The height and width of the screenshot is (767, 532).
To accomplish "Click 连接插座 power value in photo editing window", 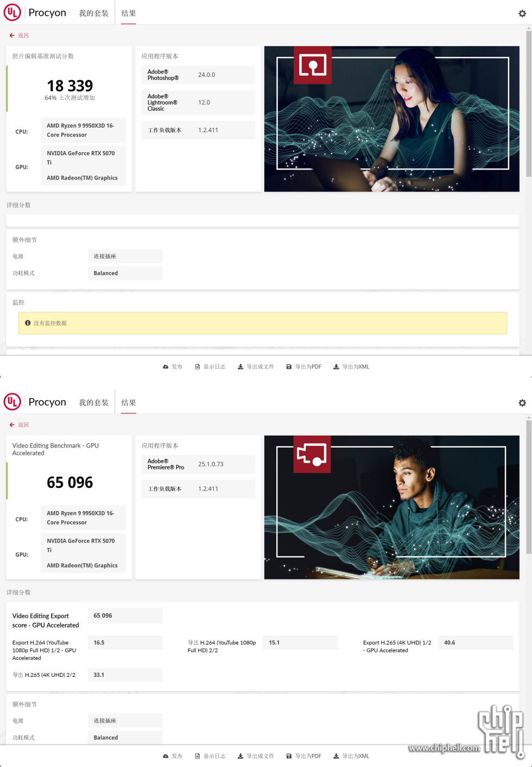I will coord(124,256).
